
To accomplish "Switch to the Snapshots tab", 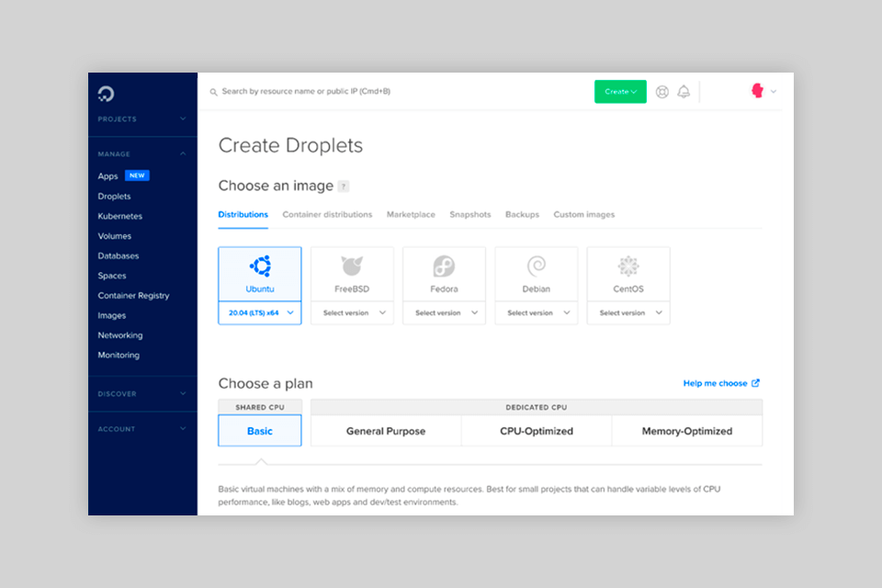I will click(470, 214).
